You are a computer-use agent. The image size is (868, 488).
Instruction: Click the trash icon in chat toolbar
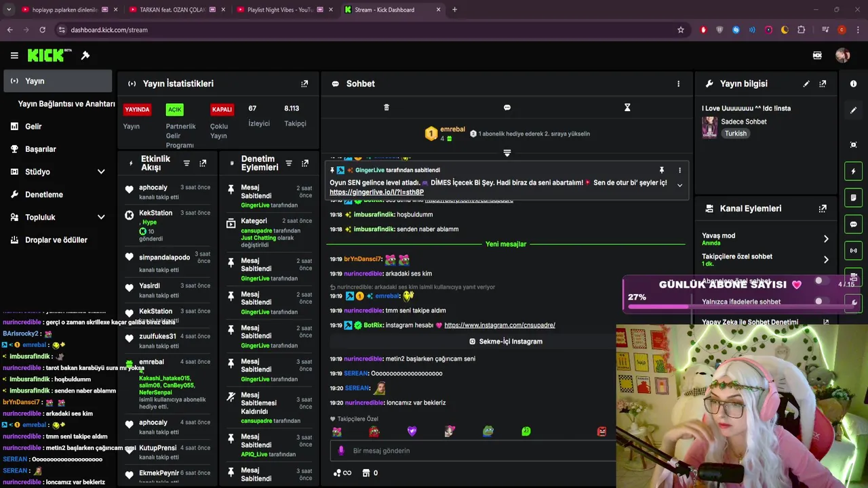[387, 107]
